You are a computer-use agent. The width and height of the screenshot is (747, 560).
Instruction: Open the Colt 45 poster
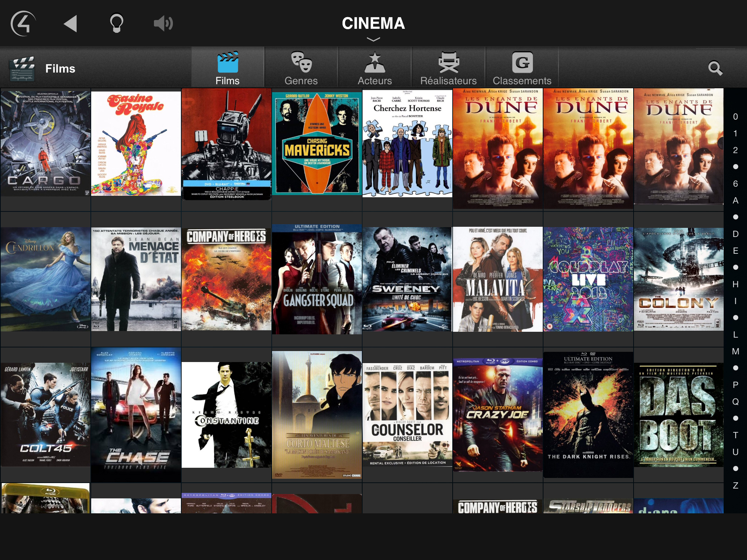46,415
